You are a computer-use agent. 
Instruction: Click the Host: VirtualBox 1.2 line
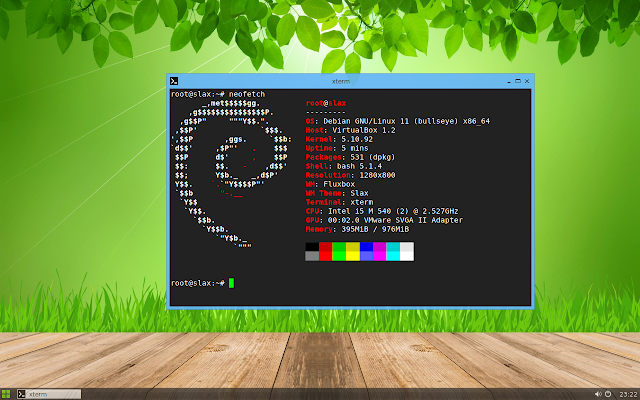pos(351,130)
